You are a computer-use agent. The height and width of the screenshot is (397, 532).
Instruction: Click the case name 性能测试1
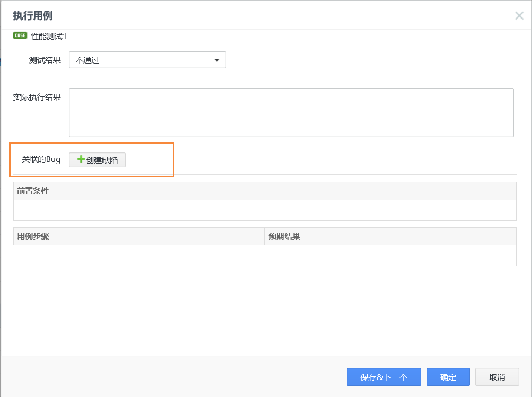tap(49, 37)
